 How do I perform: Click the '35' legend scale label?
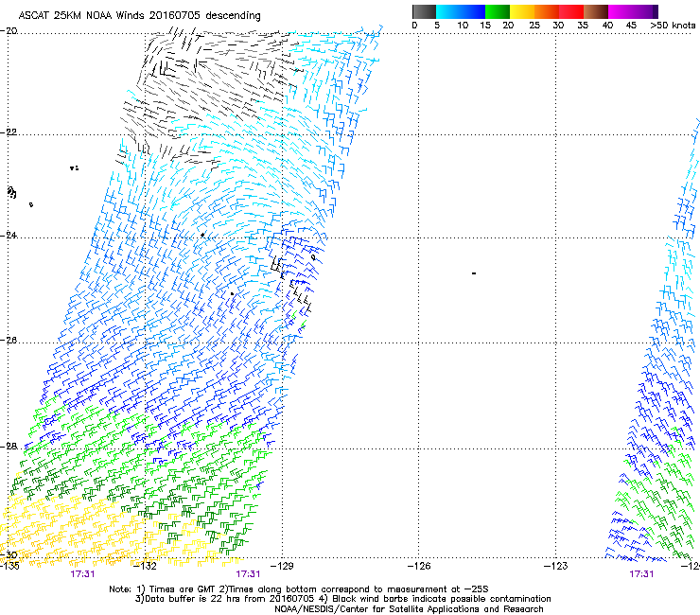coord(583,26)
